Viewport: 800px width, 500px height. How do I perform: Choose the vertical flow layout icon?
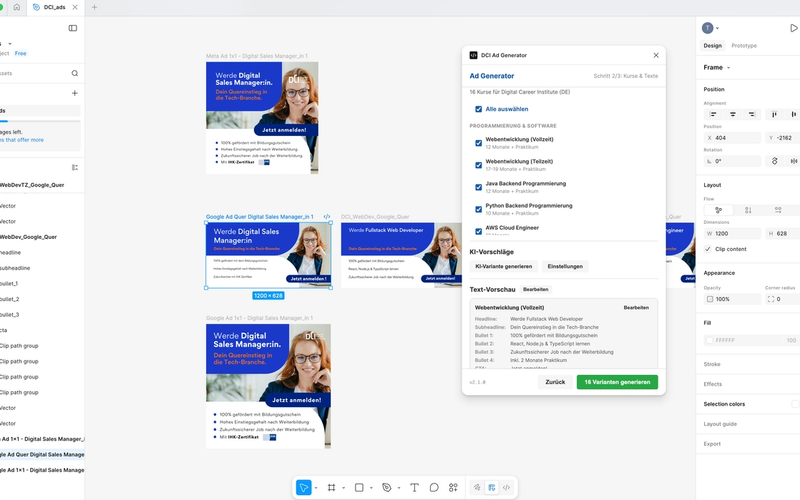pos(748,210)
